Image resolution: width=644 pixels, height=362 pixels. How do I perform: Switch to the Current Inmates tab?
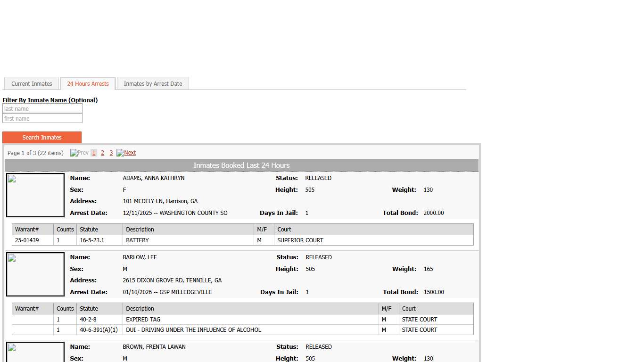coord(31,83)
